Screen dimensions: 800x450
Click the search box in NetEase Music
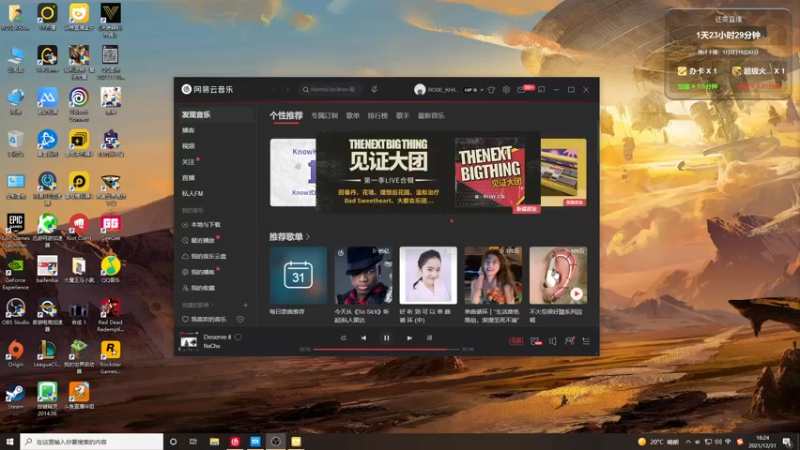click(x=330, y=90)
